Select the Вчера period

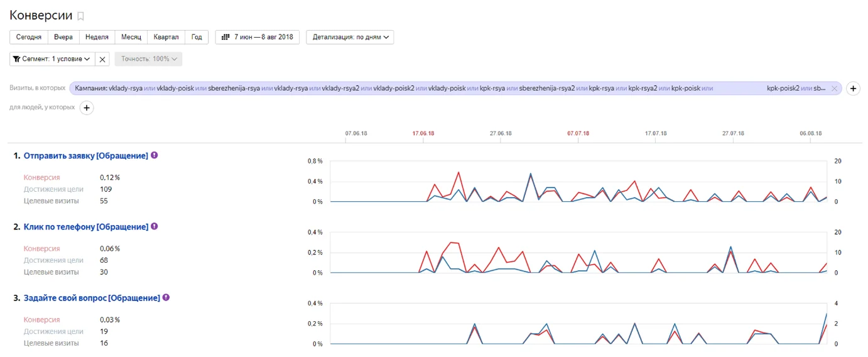(63, 37)
